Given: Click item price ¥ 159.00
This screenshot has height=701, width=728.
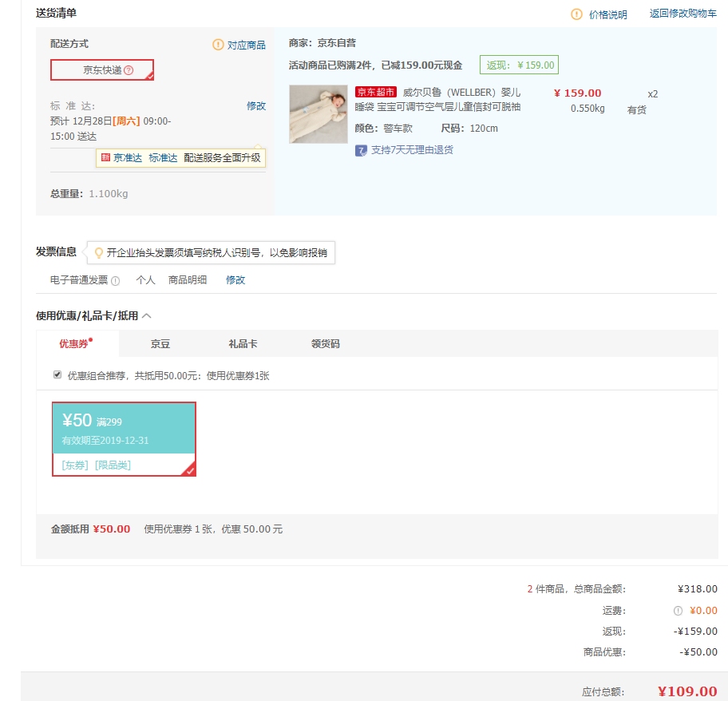Looking at the screenshot, I should click(x=578, y=93).
